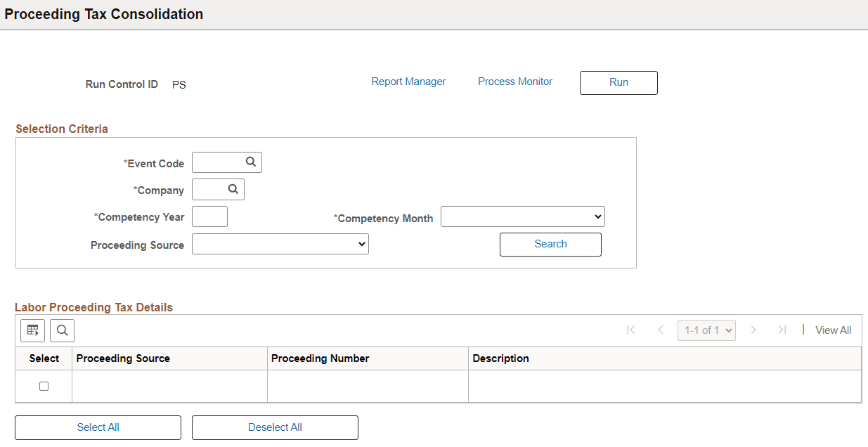Click the Run button
Image resolution: width=868 pixels, height=447 pixels.
(x=618, y=82)
